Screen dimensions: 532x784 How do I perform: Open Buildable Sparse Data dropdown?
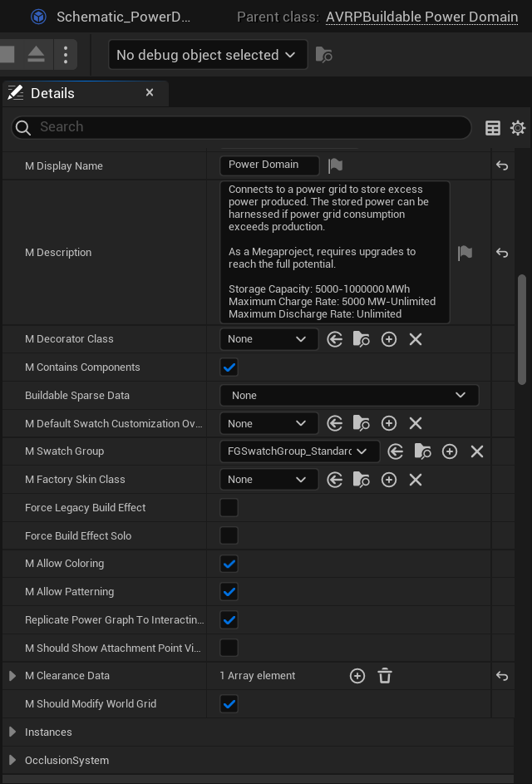pos(349,396)
